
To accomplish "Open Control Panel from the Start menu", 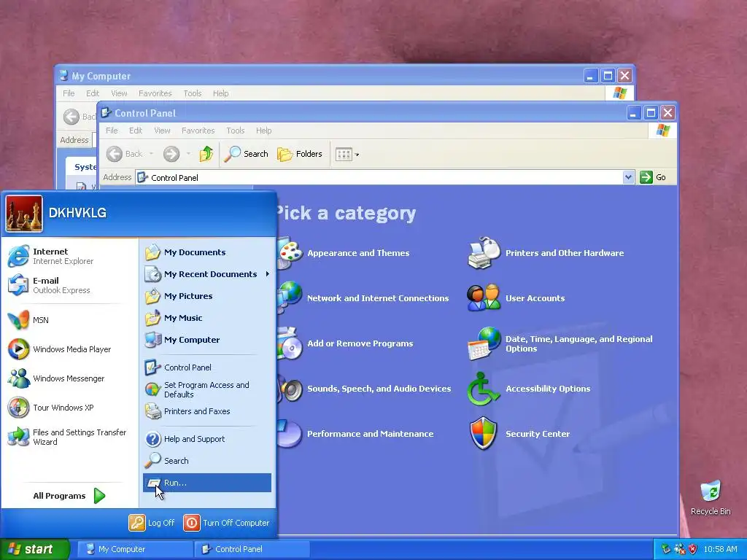I will (206, 367).
